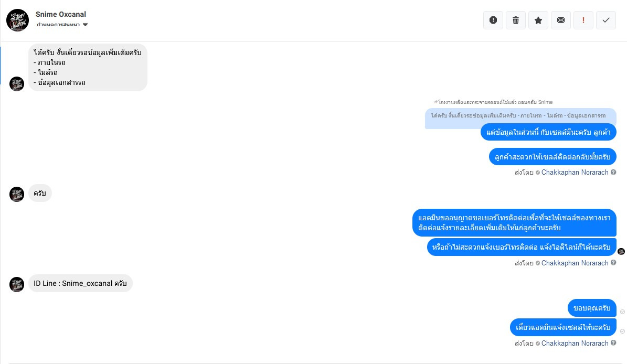Screen dimensions: 627x364
Task: Expand the assign conversation dropdown arrow
Action: click(x=85, y=25)
